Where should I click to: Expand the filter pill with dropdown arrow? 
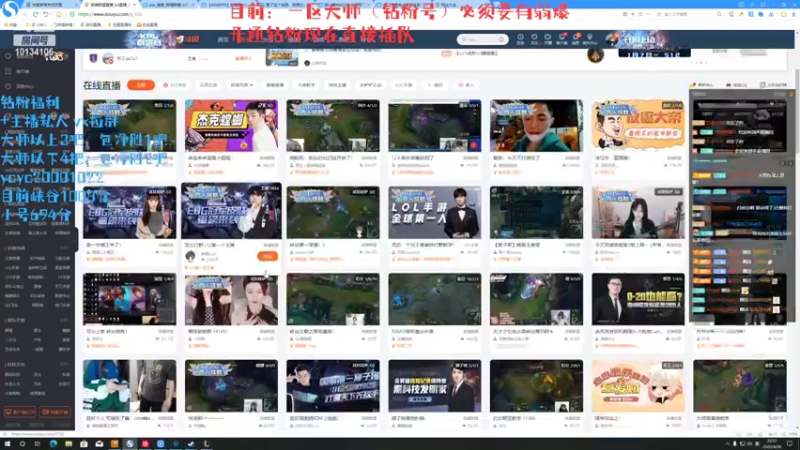241,85
